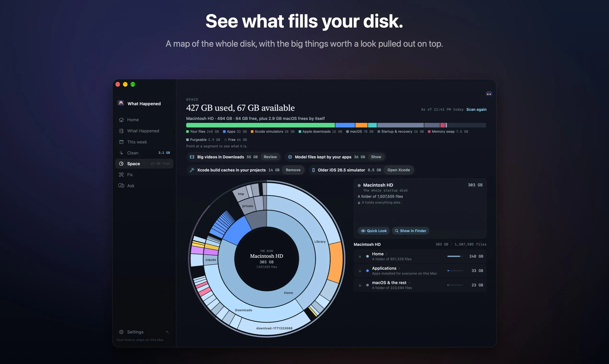Click the Macintosh HD center of the sunburst

tap(266, 259)
